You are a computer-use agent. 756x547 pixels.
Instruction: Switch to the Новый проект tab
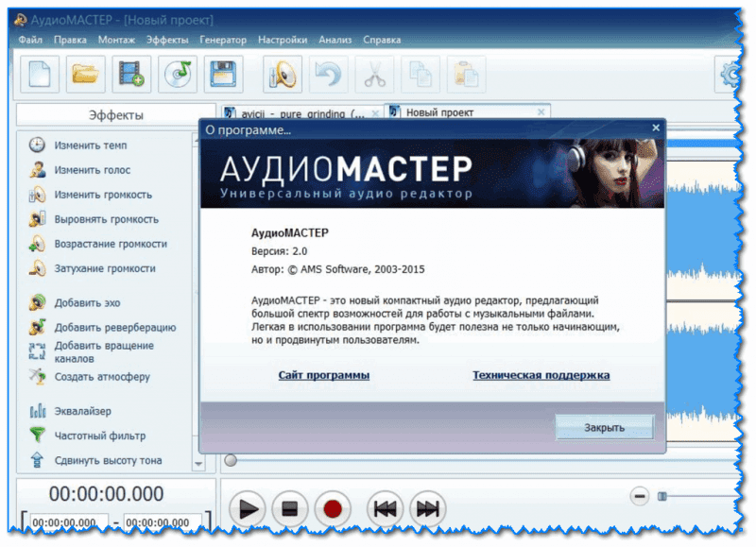point(467,111)
